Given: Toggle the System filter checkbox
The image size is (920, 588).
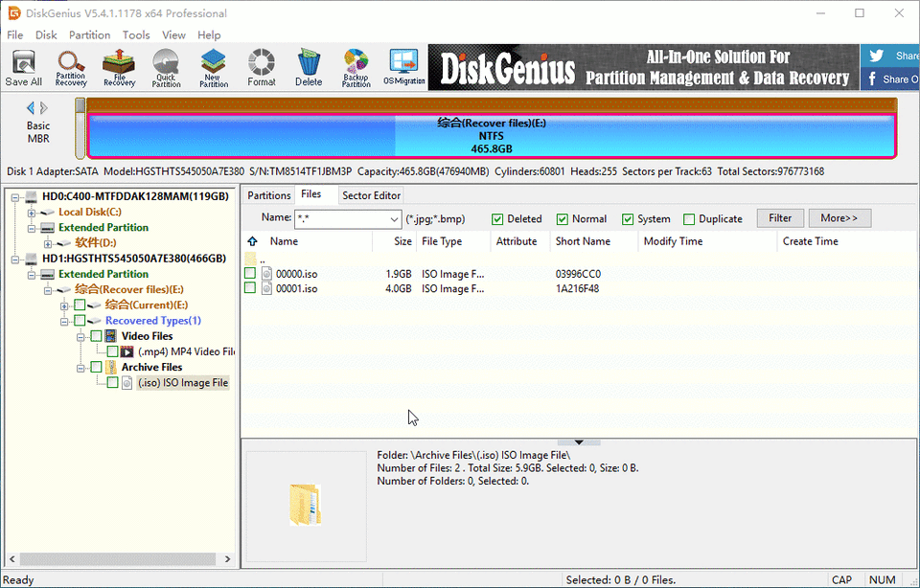Looking at the screenshot, I should pos(628,219).
